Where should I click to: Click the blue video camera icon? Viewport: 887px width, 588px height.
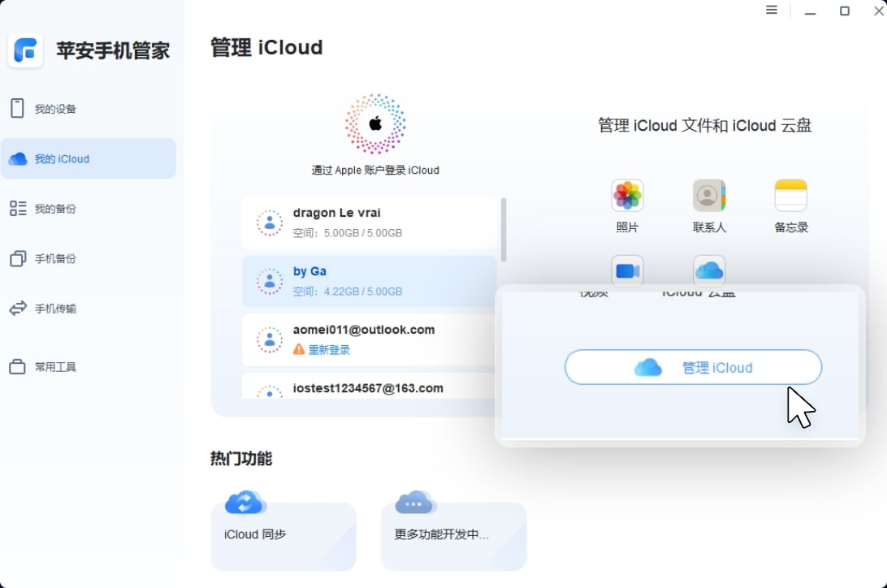pos(627,270)
